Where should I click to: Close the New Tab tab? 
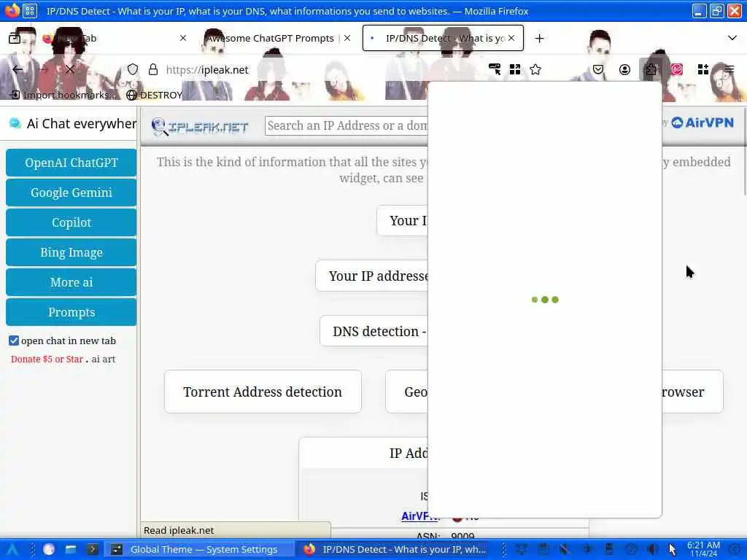(183, 38)
